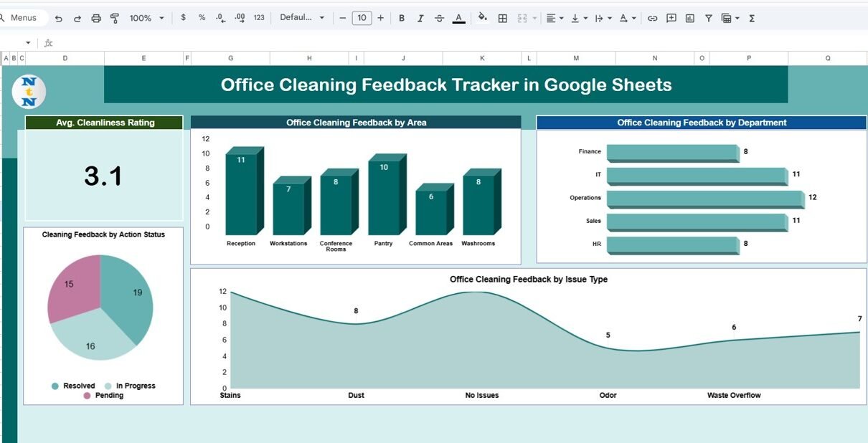Toggle strikethrough formatting
Image resolution: width=868 pixels, height=443 pixels.
click(439, 18)
